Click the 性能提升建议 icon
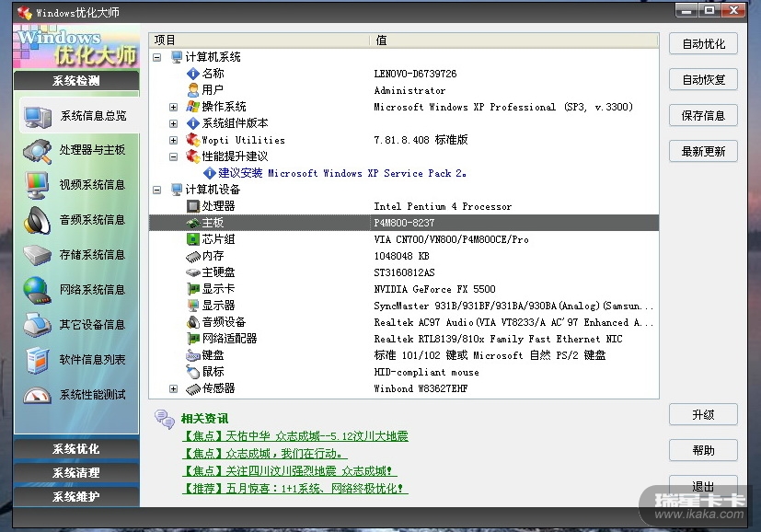761x532 pixels. tap(193, 156)
